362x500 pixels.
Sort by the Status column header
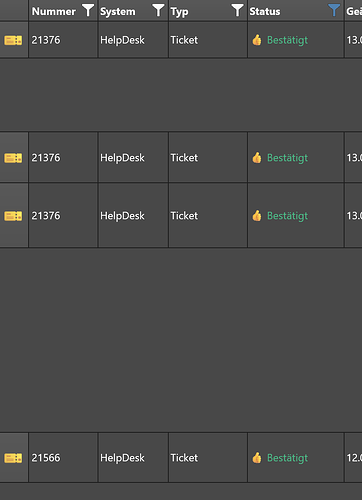[265, 11]
